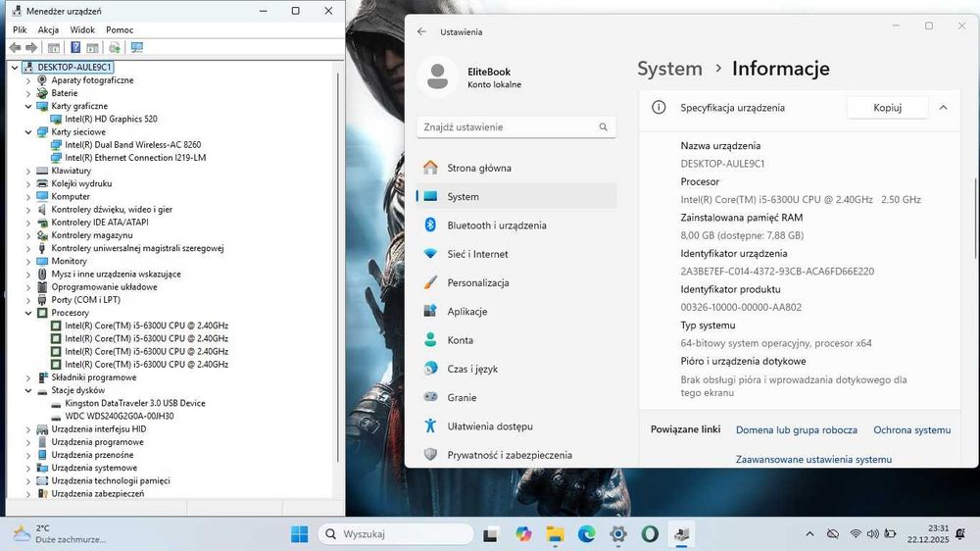
Task: Click the search magnifier icon in Settings
Action: (603, 126)
